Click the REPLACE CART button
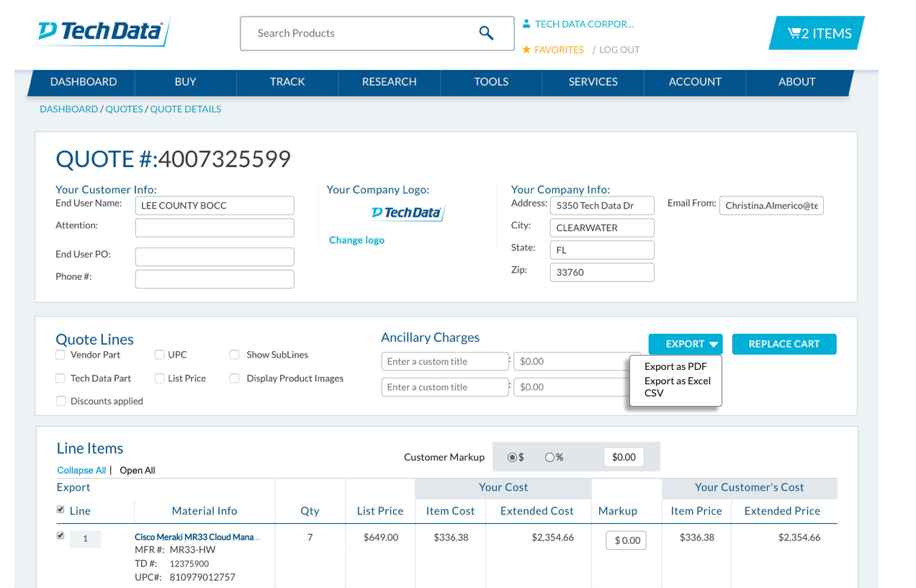 click(x=784, y=344)
